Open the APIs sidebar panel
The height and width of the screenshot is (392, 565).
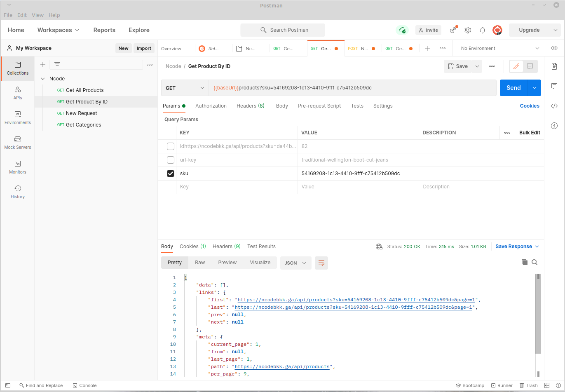pos(18,93)
